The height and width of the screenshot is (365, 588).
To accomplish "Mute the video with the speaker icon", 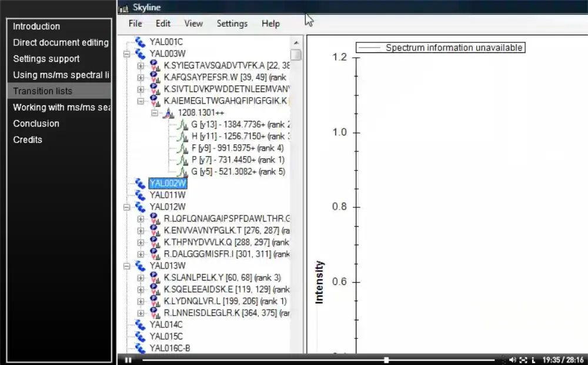I will (x=512, y=360).
